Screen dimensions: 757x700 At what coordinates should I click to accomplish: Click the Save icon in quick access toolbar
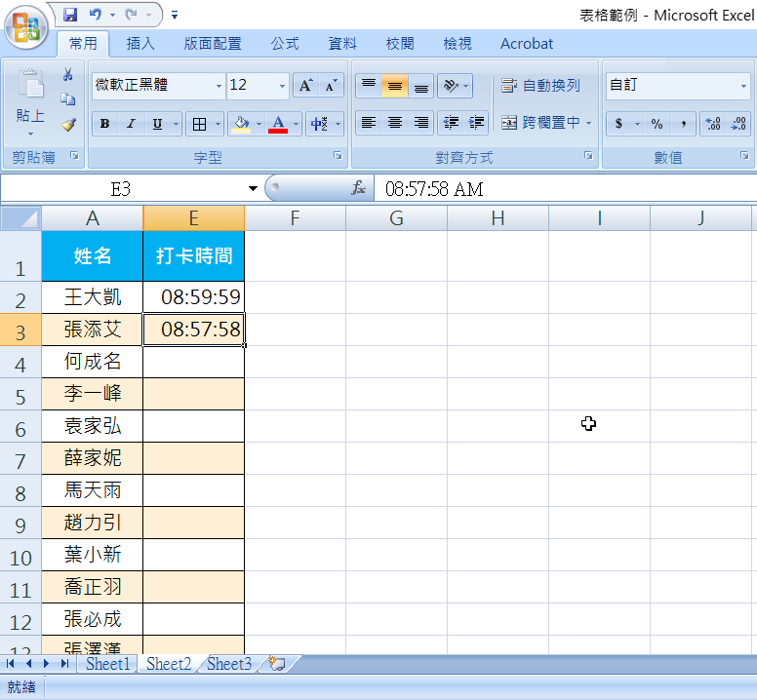tap(70, 15)
